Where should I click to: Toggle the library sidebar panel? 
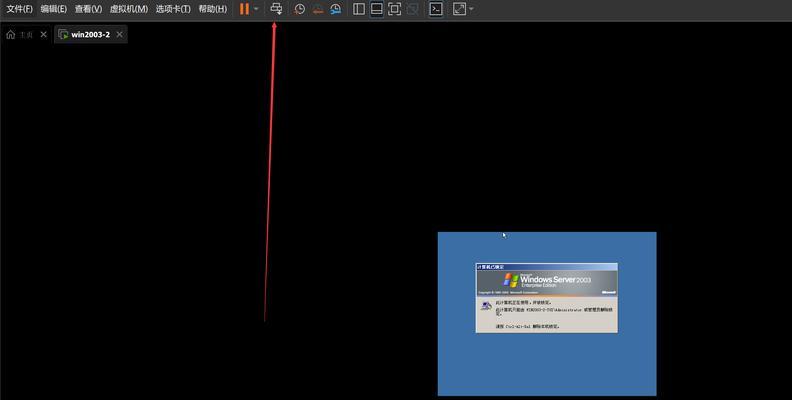tap(359, 9)
